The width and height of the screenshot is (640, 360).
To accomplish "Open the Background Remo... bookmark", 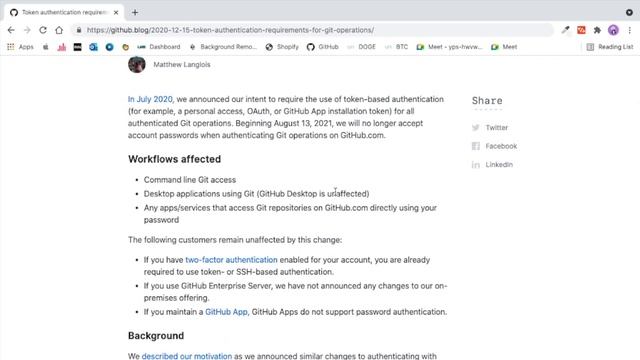I will click(x=223, y=47).
